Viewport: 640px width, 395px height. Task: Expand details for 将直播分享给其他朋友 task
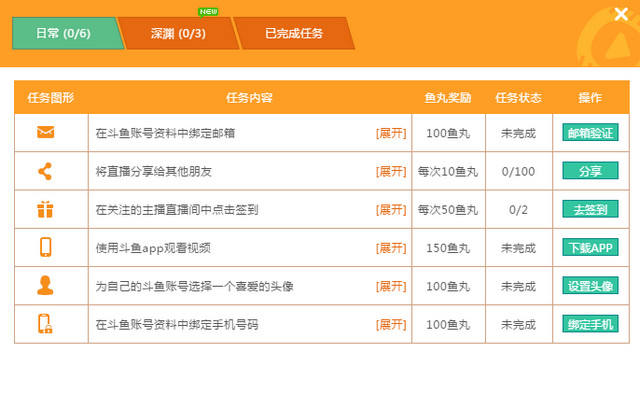[391, 171]
